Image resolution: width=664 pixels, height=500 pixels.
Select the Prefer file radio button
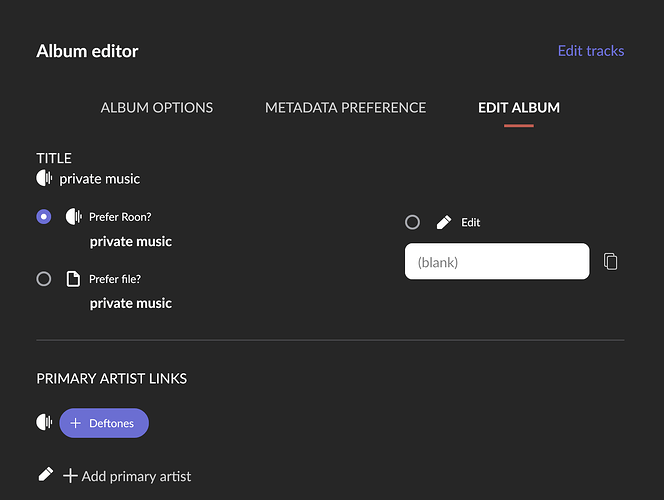tap(44, 279)
